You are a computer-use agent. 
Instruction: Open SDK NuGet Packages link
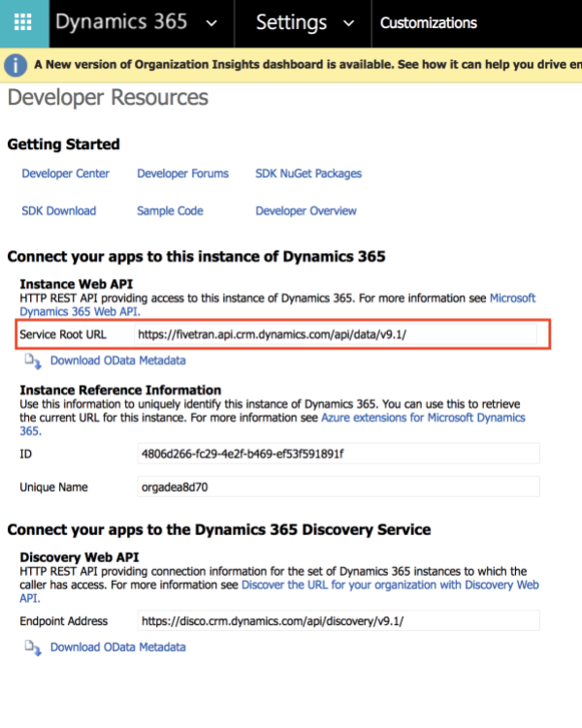tap(308, 174)
